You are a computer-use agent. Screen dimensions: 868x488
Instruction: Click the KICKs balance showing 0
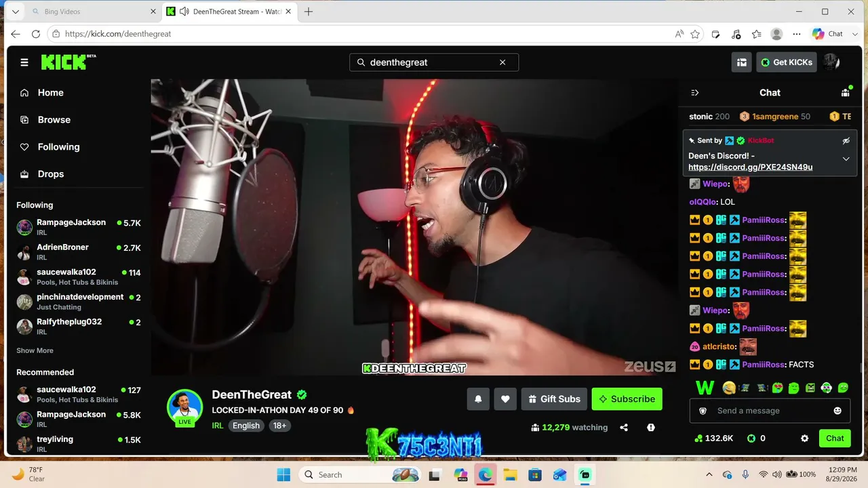click(x=756, y=439)
